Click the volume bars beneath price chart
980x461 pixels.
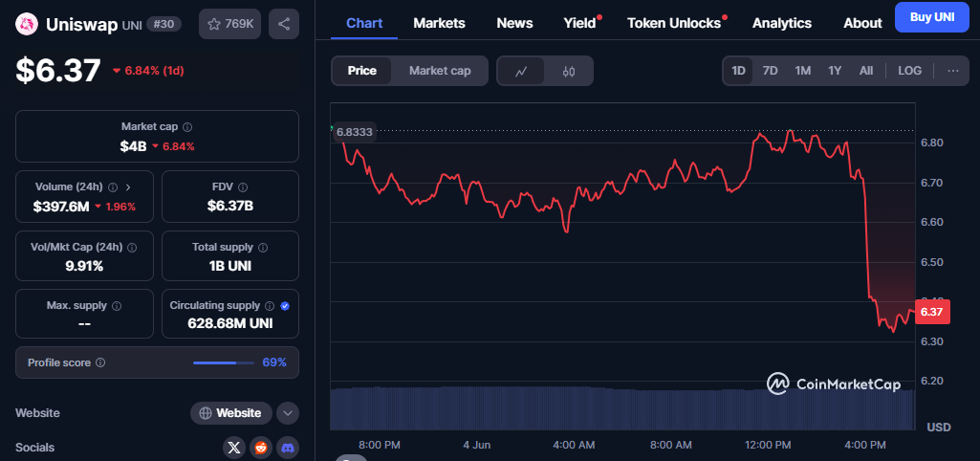click(622, 407)
